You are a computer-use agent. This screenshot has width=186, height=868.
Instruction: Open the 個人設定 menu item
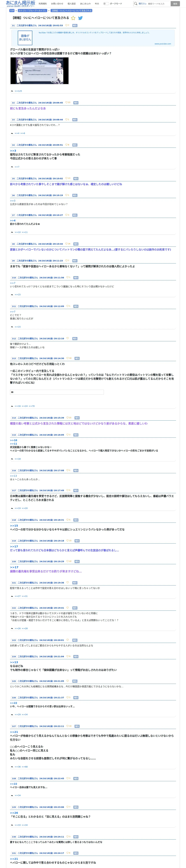pyautogui.click(x=72, y=4)
